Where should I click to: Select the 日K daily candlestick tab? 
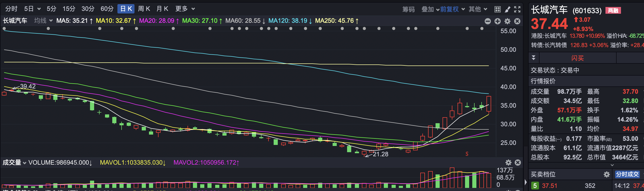coord(126,9)
